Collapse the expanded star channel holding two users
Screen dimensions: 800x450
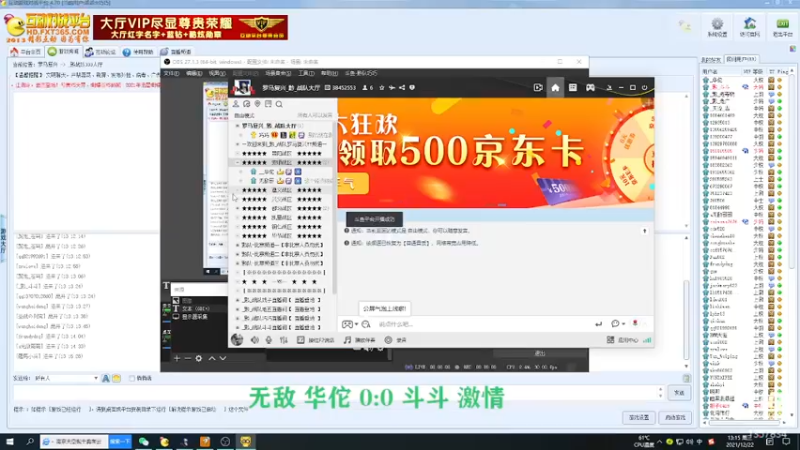pyautogui.click(x=237, y=163)
